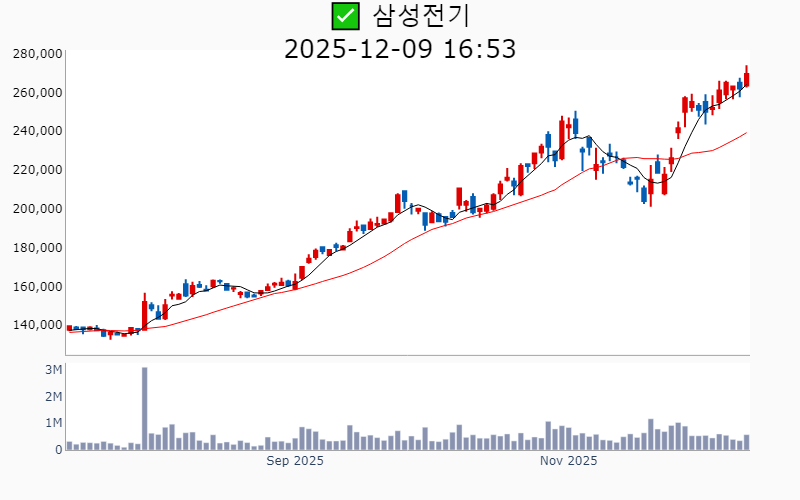Image resolution: width=800 pixels, height=500 pixels.
Task: Click the 180,000 price axis label
Action: 37,248
